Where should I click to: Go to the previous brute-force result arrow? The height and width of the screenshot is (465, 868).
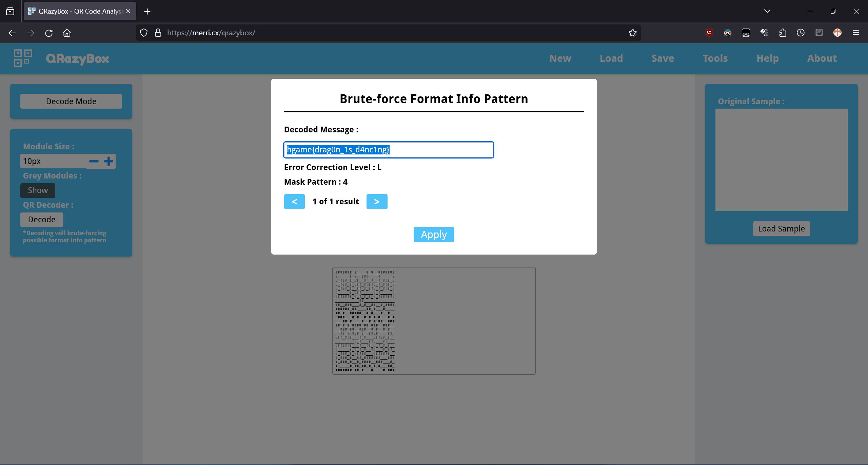[294, 202]
